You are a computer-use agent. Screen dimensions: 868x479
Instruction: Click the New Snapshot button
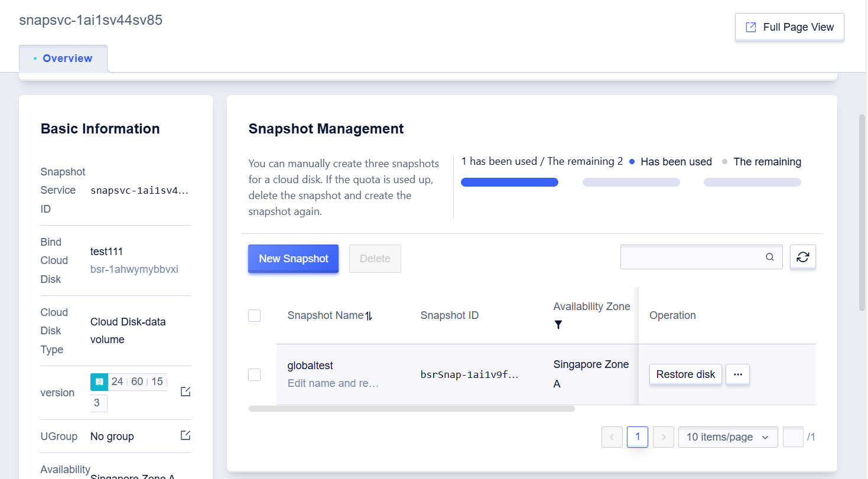coord(293,259)
